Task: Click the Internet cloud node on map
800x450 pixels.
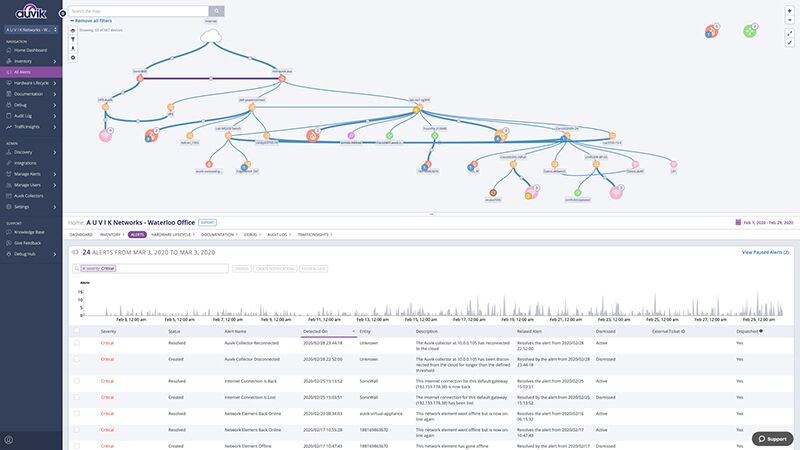Action: point(211,36)
